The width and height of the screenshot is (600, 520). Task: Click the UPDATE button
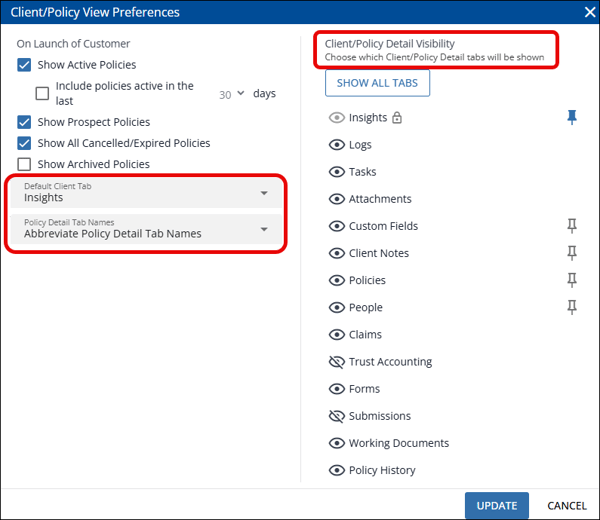tap(497, 505)
